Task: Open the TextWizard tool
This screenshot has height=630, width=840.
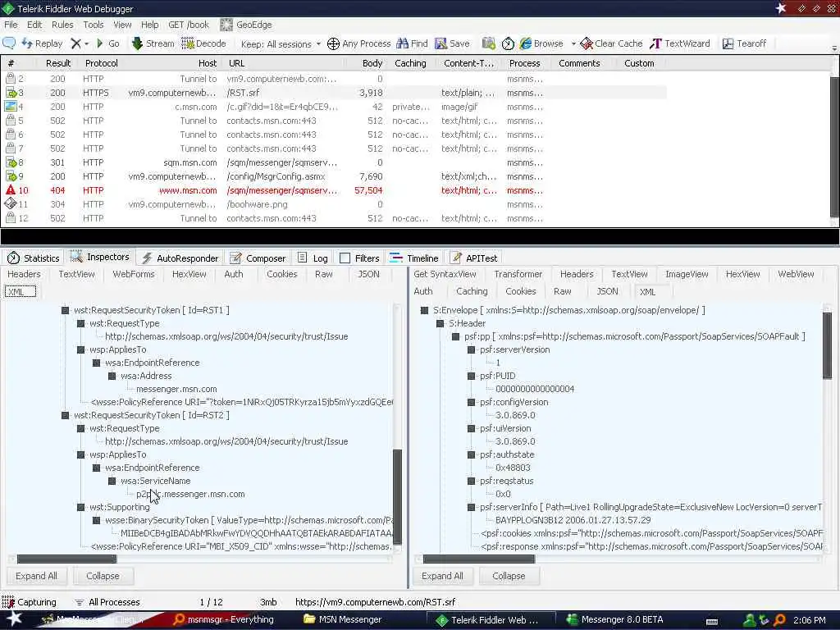Action: (680, 43)
